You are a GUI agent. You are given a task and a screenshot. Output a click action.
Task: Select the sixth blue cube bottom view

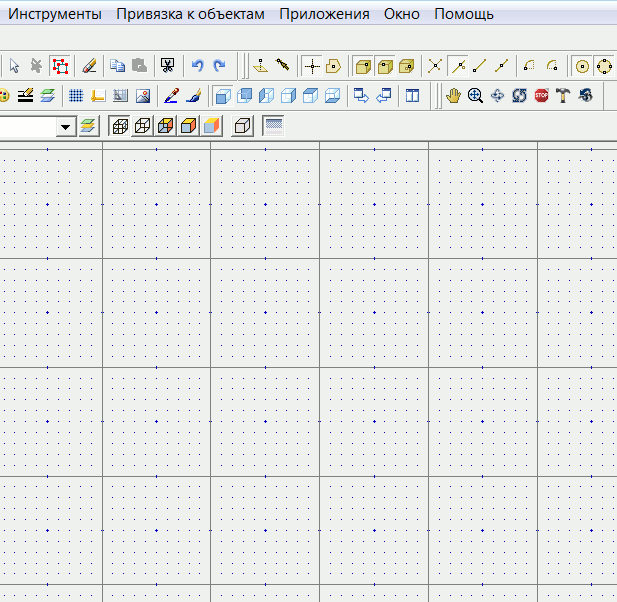333,96
